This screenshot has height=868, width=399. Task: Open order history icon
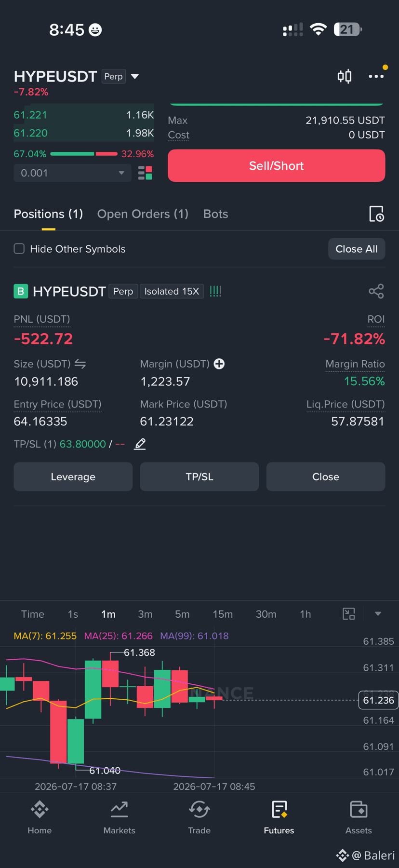376,214
